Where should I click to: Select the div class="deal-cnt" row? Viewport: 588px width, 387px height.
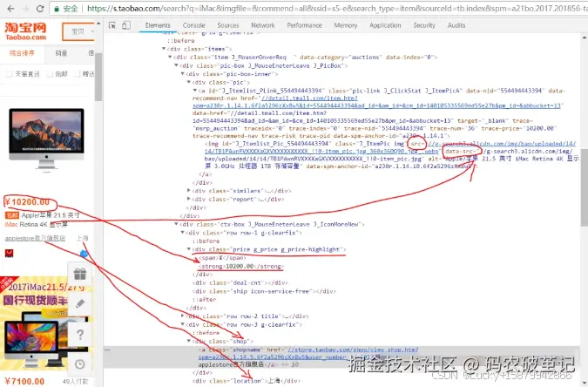coord(240,282)
